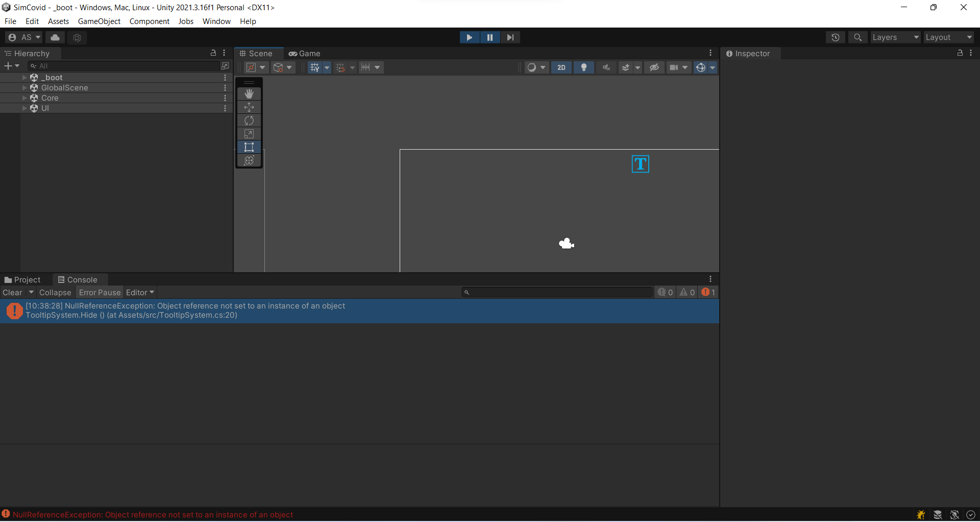Viewport: 980px width, 522px height.
Task: Open the undo history icon near Layers
Action: 836,37
